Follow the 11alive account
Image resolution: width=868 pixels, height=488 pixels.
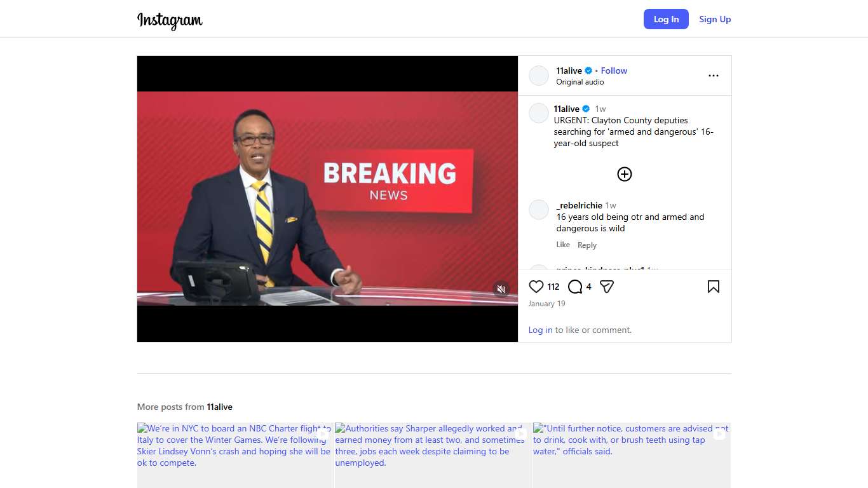(614, 71)
